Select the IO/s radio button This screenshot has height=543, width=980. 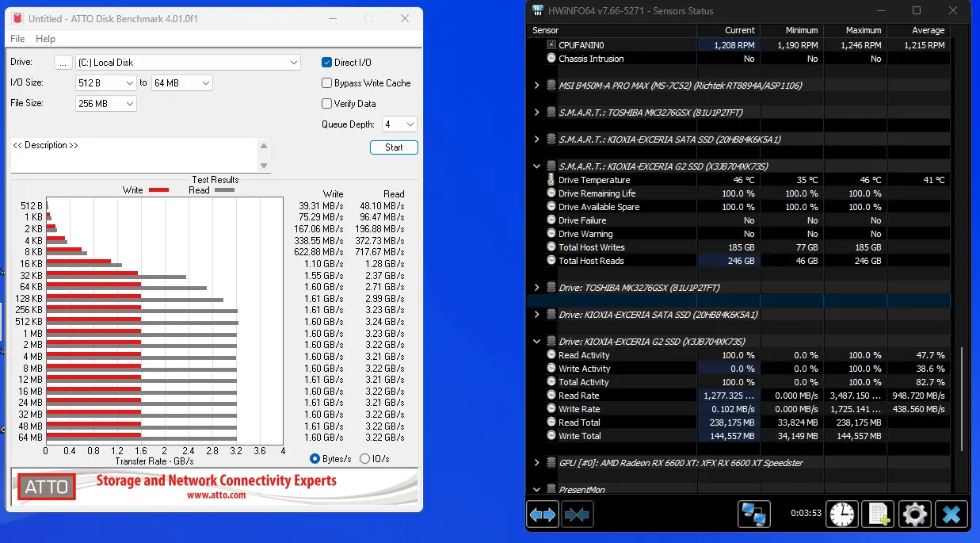point(364,458)
